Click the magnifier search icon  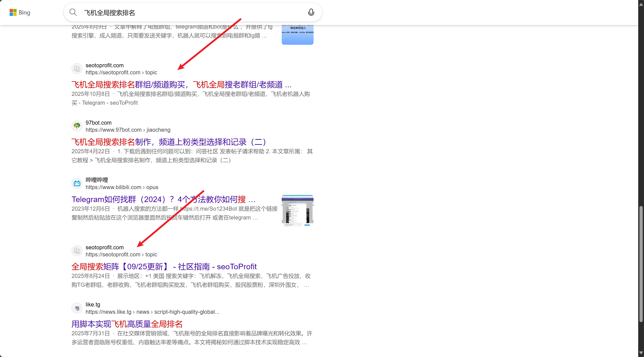click(73, 12)
